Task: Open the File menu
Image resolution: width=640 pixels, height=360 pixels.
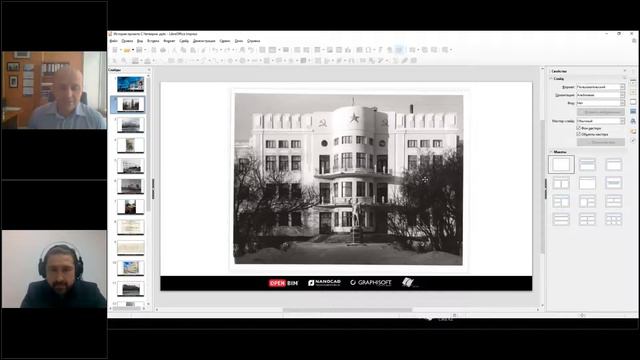Action: [x=113, y=41]
